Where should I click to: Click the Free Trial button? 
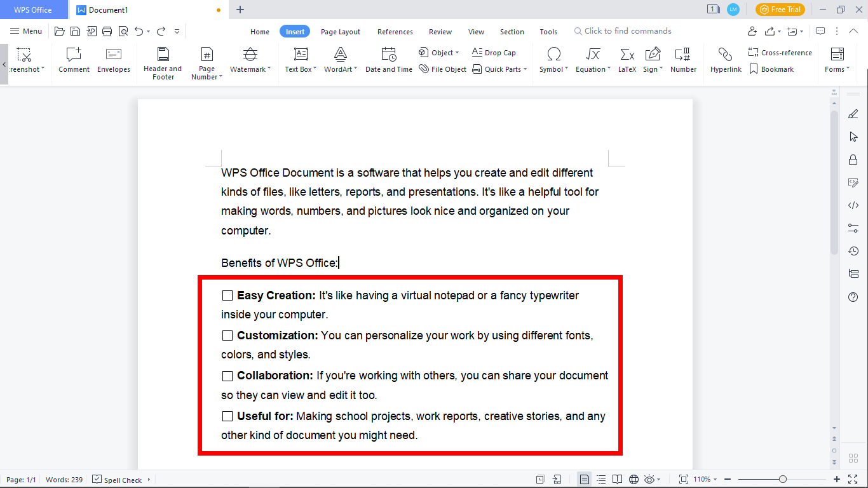780,9
